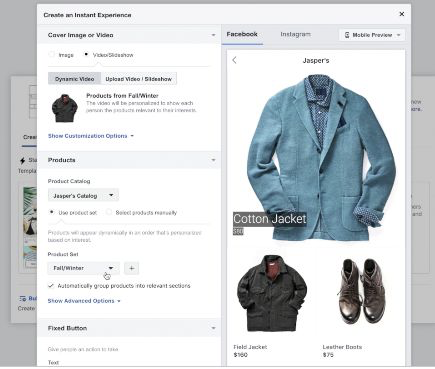The width and height of the screenshot is (435, 369).
Task: Add a new product set with plus button
Action: pos(131,268)
